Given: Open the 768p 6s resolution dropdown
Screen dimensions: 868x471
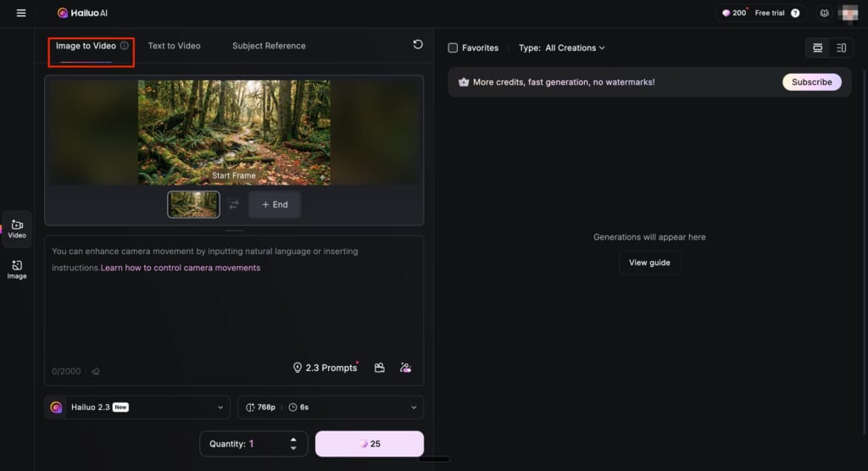Looking at the screenshot, I should [331, 407].
